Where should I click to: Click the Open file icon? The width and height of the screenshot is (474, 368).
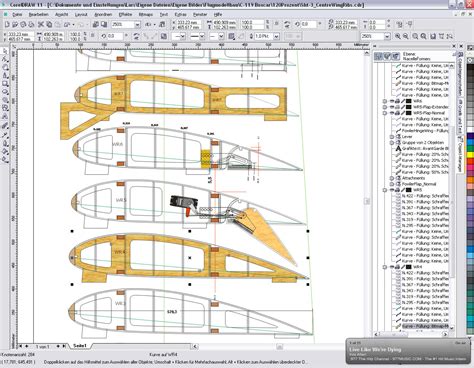coord(15,24)
